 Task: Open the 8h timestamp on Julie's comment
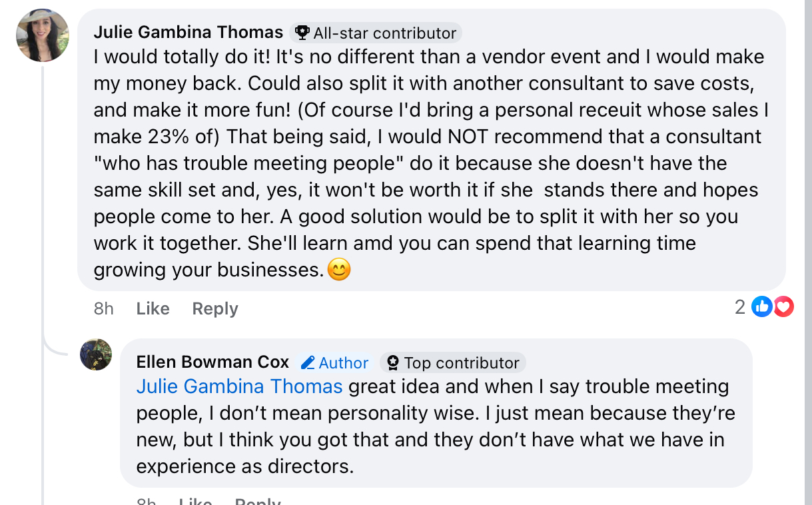pos(103,308)
